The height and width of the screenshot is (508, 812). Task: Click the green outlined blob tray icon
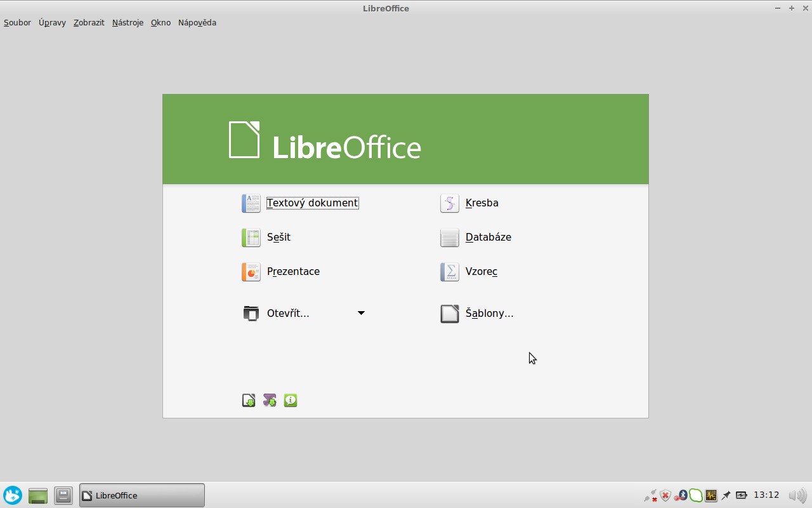click(696, 495)
